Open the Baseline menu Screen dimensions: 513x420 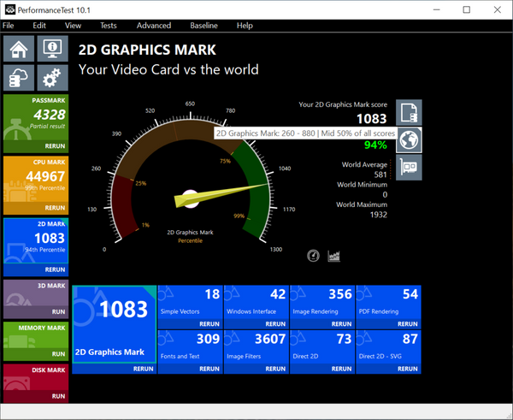click(x=203, y=26)
